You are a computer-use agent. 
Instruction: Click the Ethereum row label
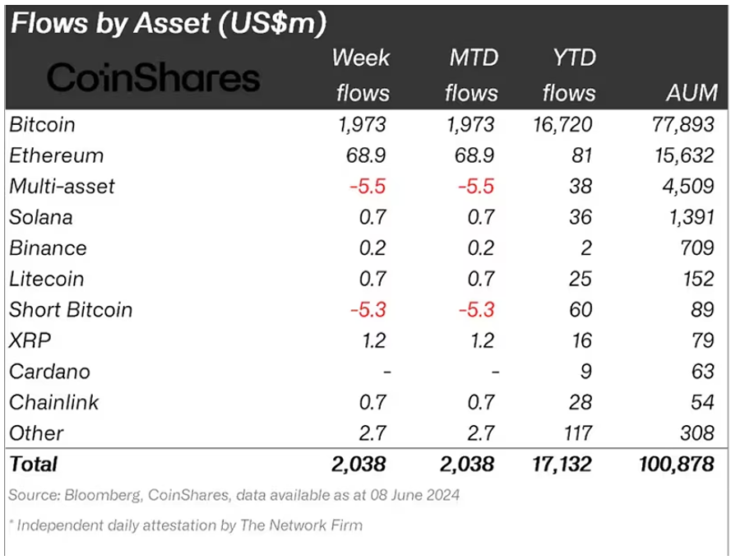coord(56,155)
